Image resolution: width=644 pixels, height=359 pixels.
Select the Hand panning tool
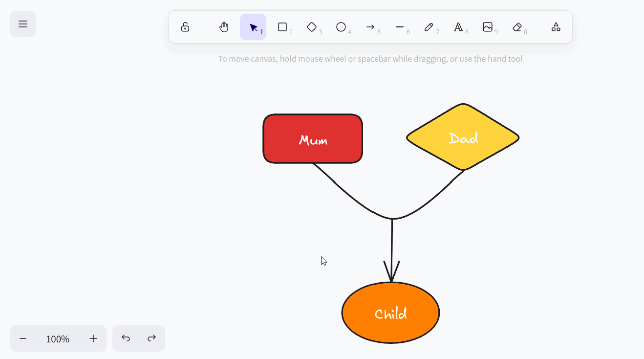point(224,27)
